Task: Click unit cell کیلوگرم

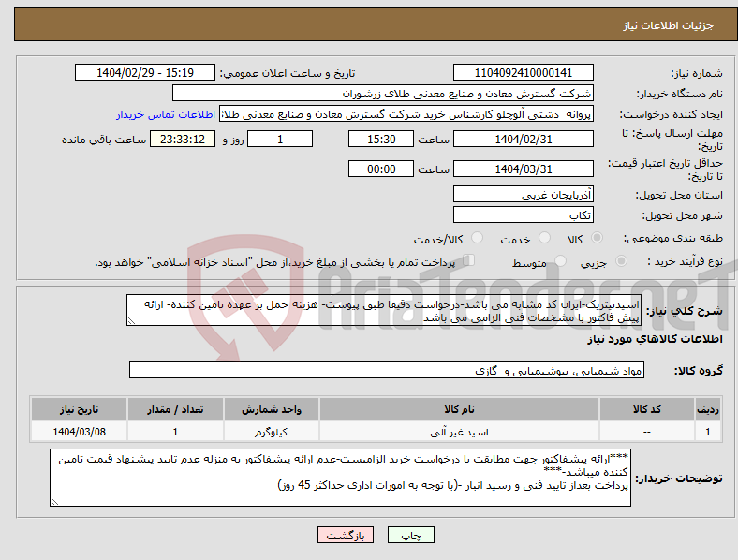Action: 271,432
